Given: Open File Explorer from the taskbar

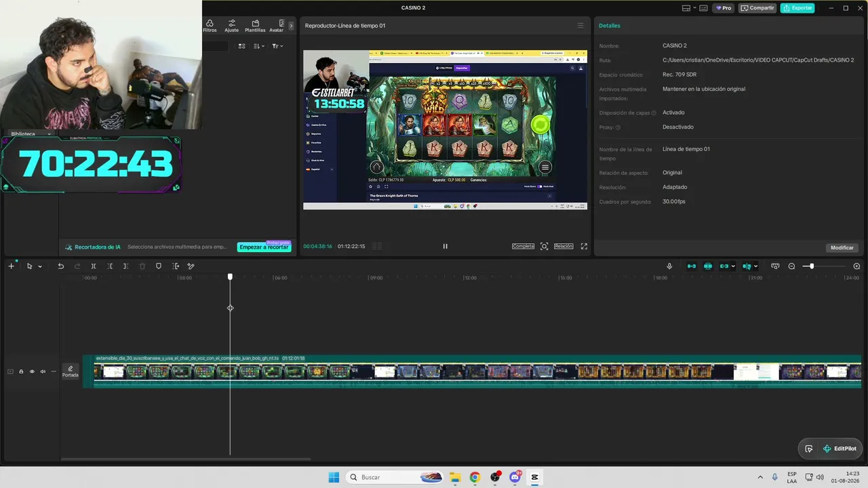Looking at the screenshot, I should pos(455,477).
